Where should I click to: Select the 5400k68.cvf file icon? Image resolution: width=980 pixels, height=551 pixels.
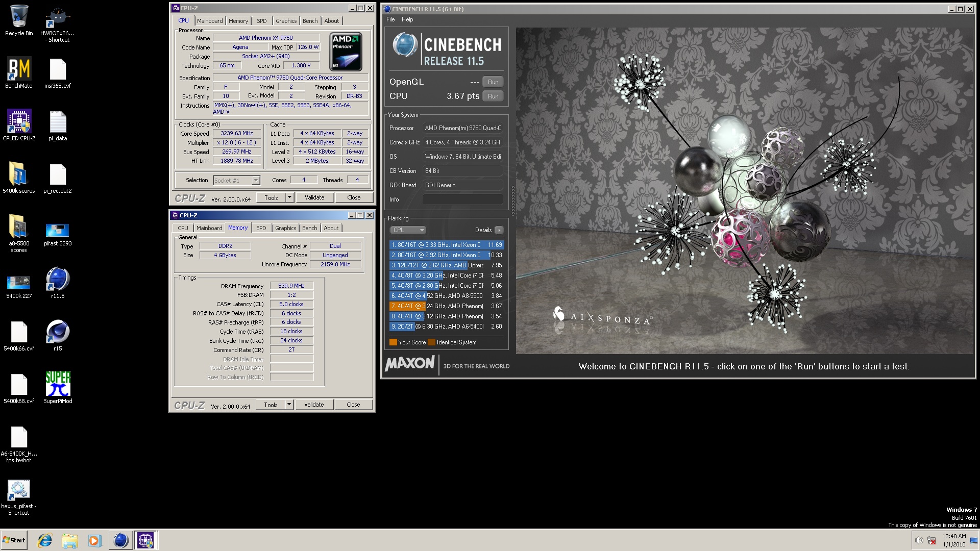click(x=19, y=388)
